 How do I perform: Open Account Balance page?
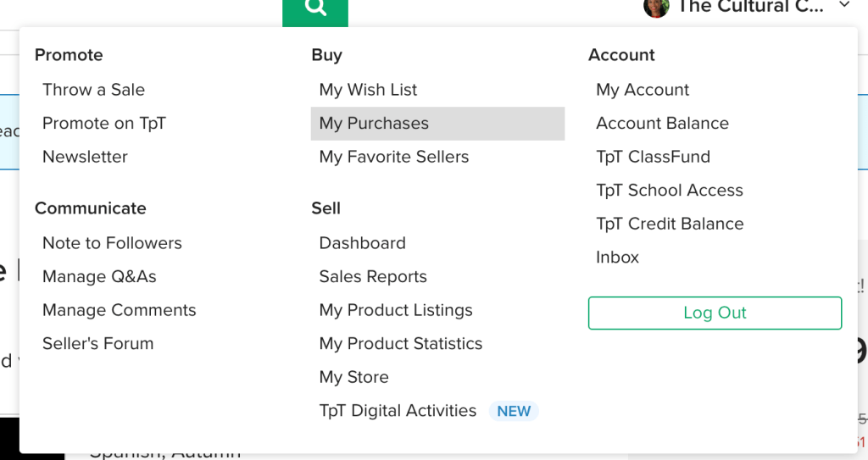662,124
